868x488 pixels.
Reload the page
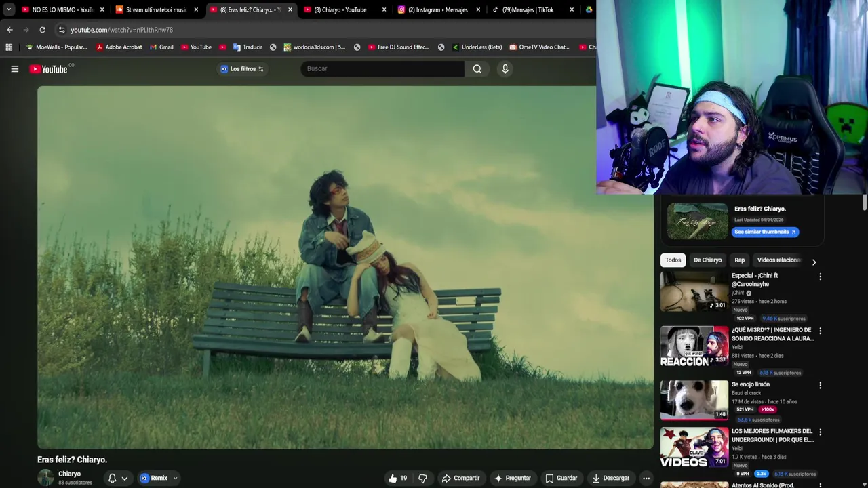tap(42, 30)
